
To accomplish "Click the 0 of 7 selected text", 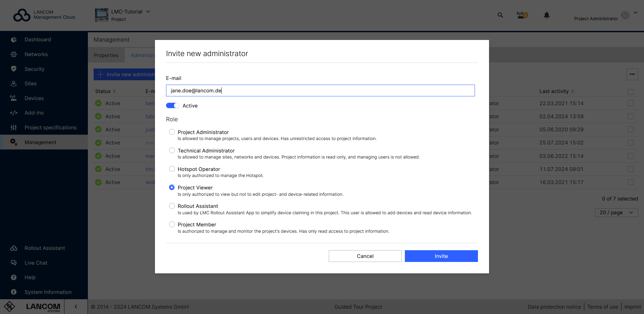I will tap(620, 198).
